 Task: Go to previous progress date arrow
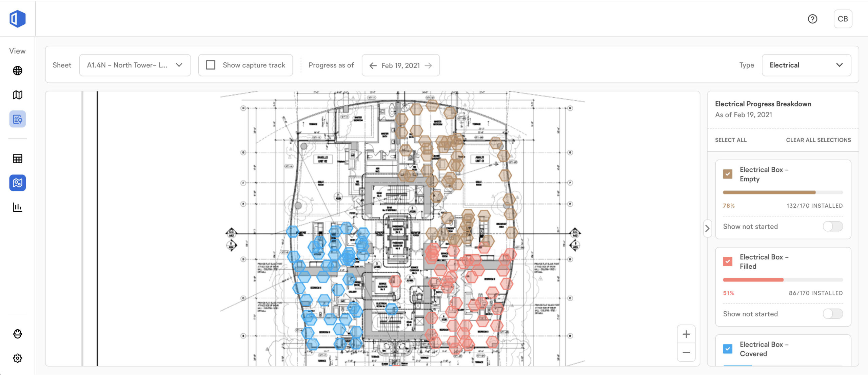(x=373, y=65)
